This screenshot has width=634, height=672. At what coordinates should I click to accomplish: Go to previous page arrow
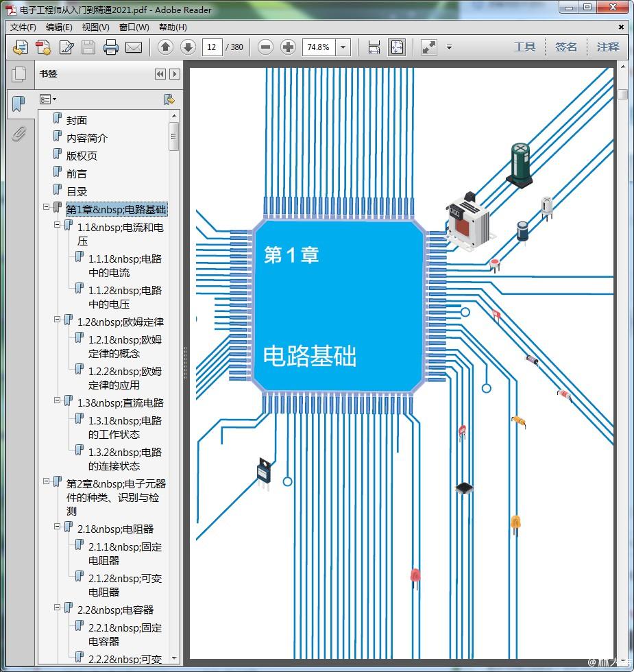coord(165,47)
